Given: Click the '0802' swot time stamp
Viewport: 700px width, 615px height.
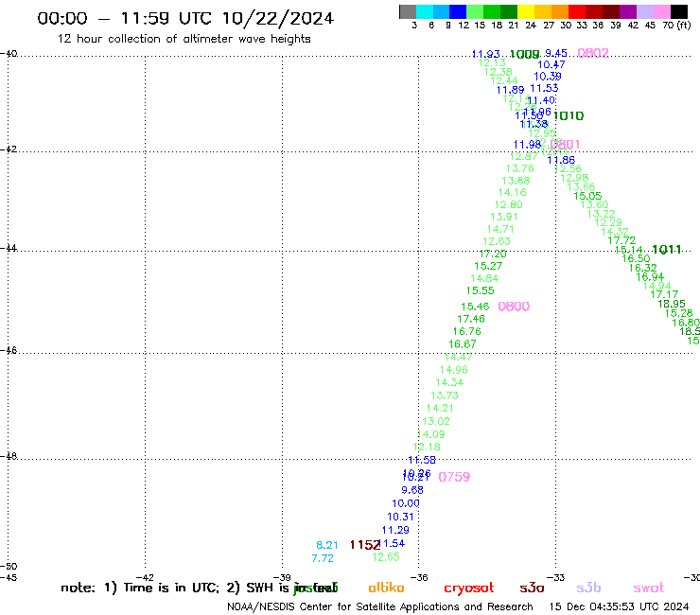Looking at the screenshot, I should point(593,53).
